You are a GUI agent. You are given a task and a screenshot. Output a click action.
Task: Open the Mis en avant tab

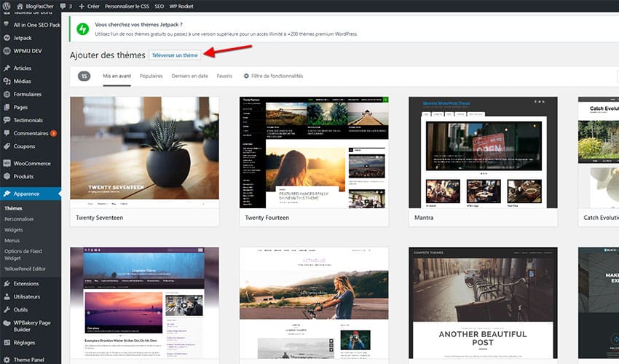117,76
